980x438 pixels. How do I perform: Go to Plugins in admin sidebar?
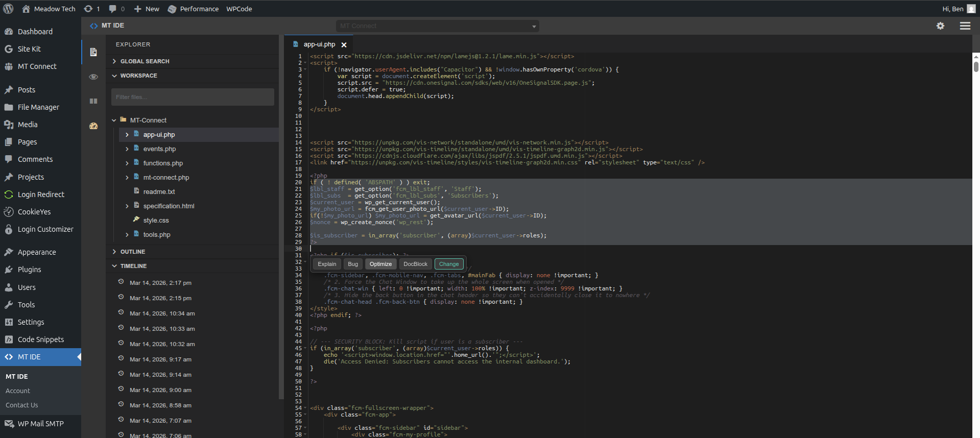[40, 270]
